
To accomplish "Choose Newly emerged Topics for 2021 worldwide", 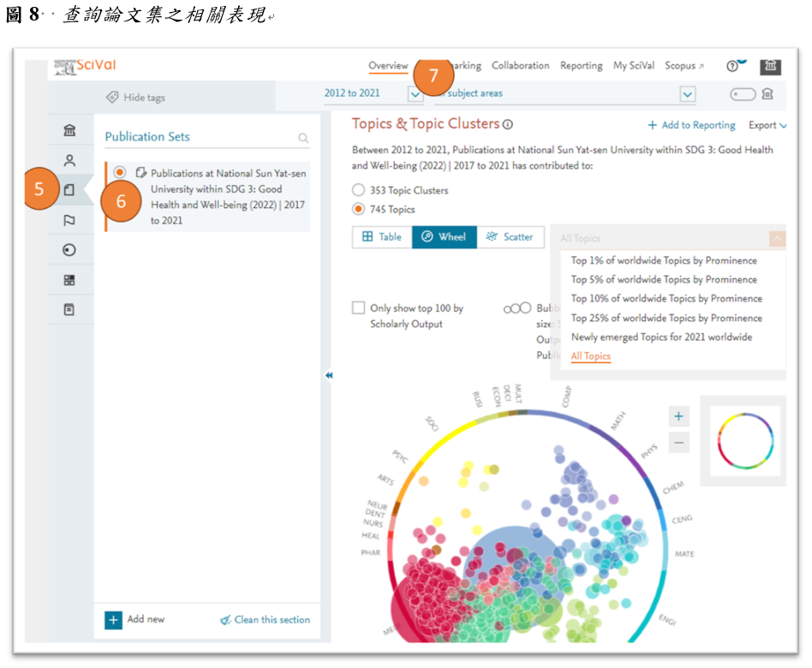I will point(661,337).
